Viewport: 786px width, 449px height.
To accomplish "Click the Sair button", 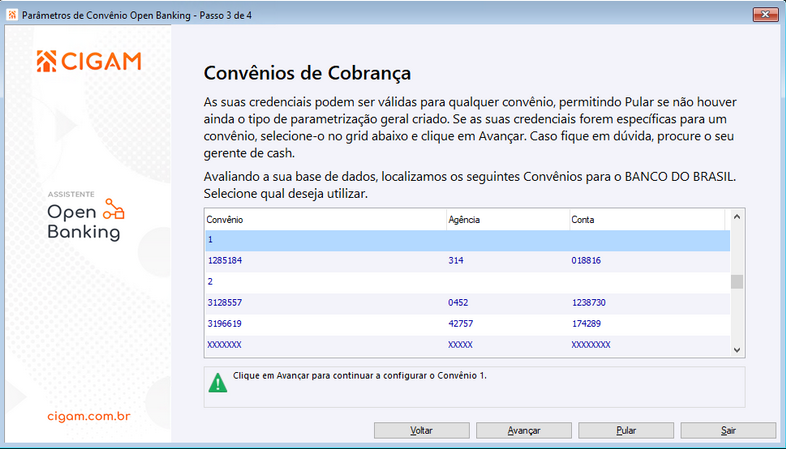I will click(728, 430).
